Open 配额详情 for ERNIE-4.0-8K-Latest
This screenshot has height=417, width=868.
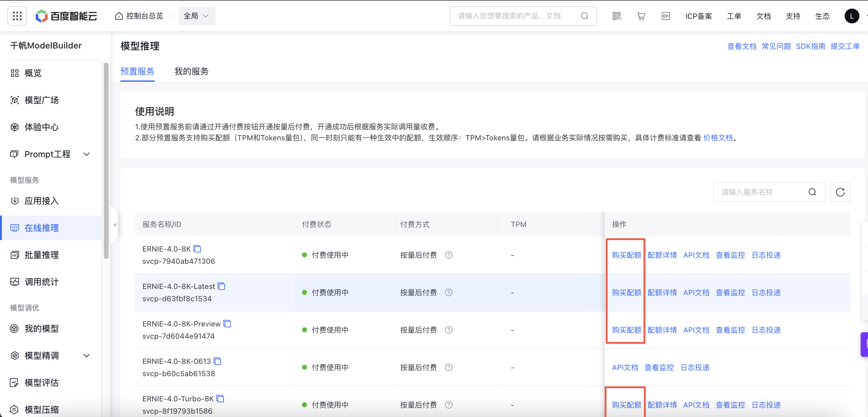click(x=662, y=292)
